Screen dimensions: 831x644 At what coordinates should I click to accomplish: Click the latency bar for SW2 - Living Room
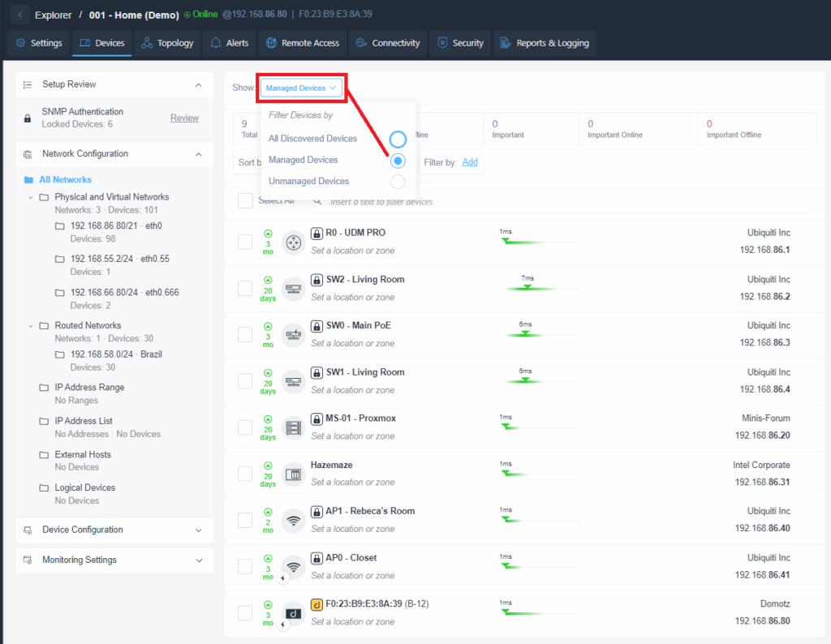(x=528, y=288)
